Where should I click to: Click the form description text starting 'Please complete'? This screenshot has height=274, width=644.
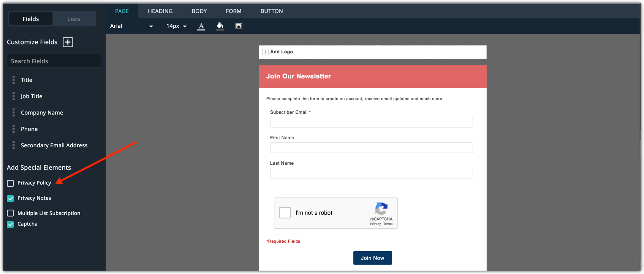coord(354,99)
